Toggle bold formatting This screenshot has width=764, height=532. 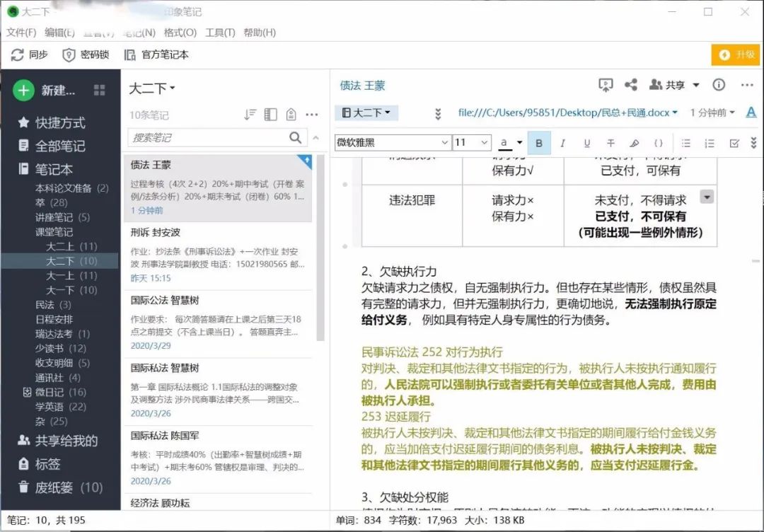tap(539, 143)
